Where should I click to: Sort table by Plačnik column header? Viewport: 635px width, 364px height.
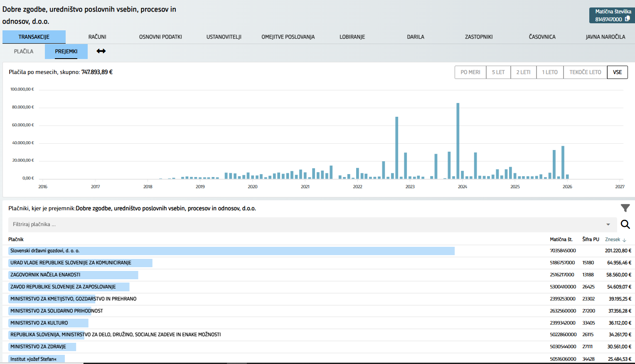click(x=16, y=239)
